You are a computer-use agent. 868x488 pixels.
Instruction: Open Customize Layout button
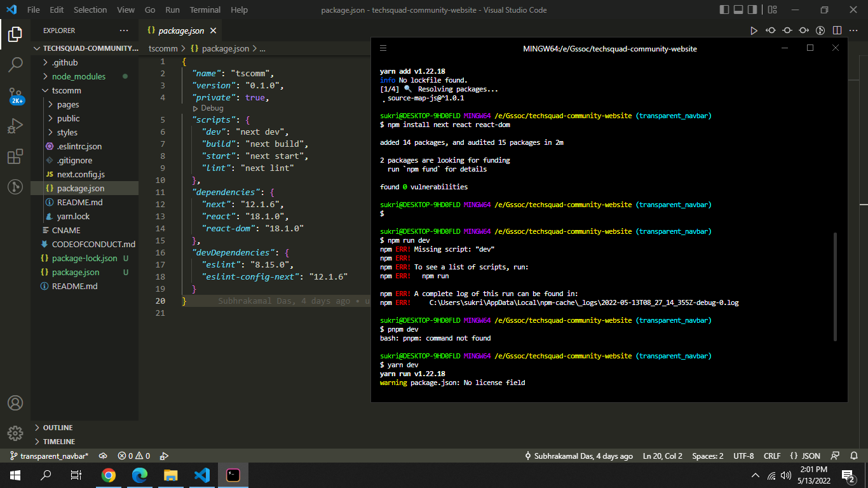click(772, 10)
